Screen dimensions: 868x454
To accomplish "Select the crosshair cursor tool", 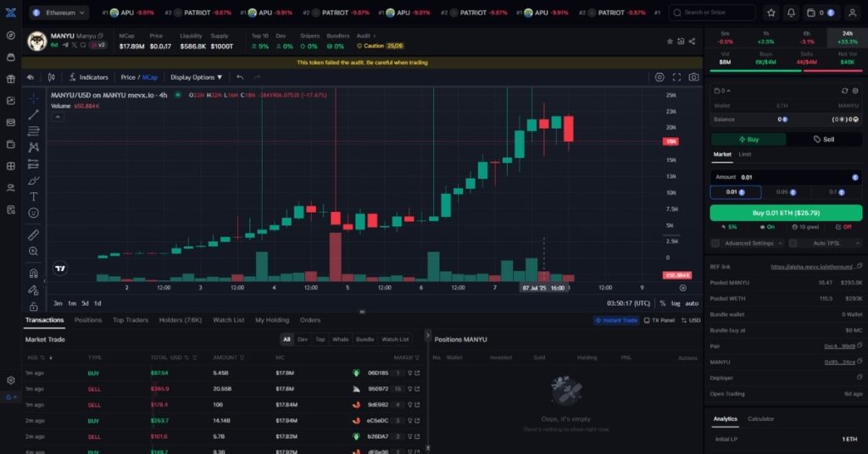I will (34, 98).
